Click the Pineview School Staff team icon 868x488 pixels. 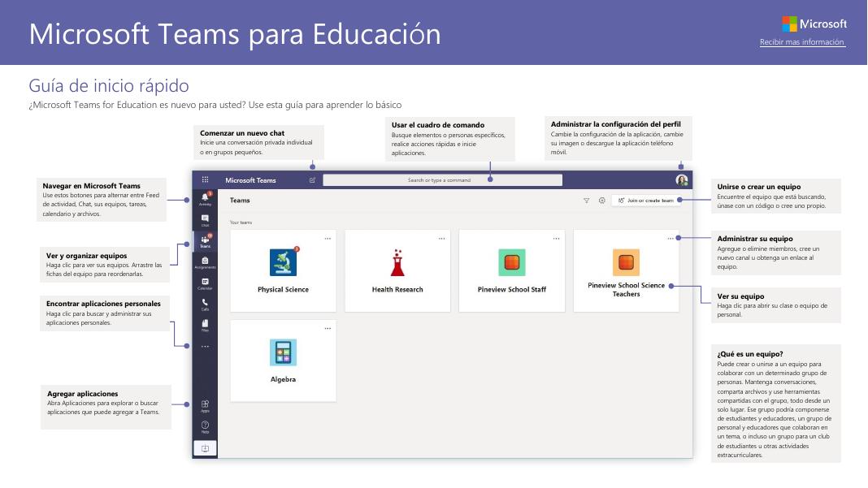tap(512, 262)
